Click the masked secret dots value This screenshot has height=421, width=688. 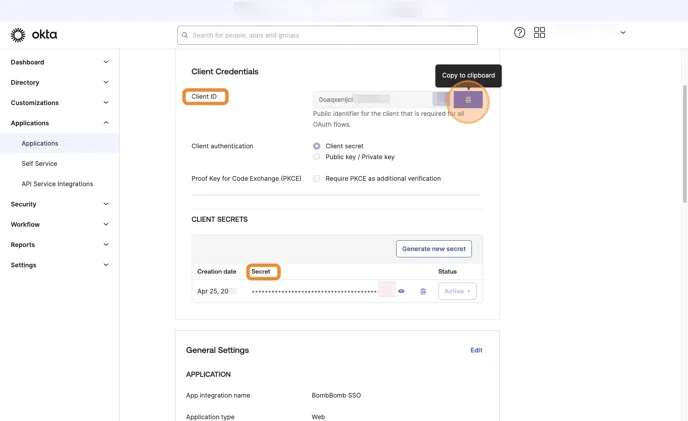[314, 291]
